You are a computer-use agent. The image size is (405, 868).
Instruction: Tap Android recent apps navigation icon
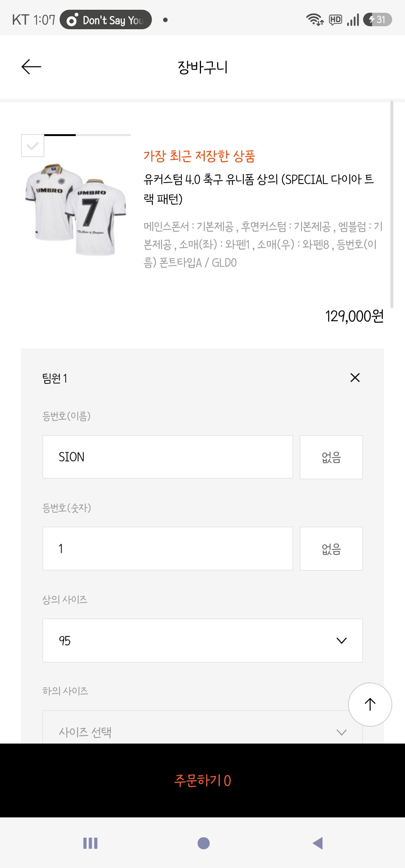pos(90,843)
